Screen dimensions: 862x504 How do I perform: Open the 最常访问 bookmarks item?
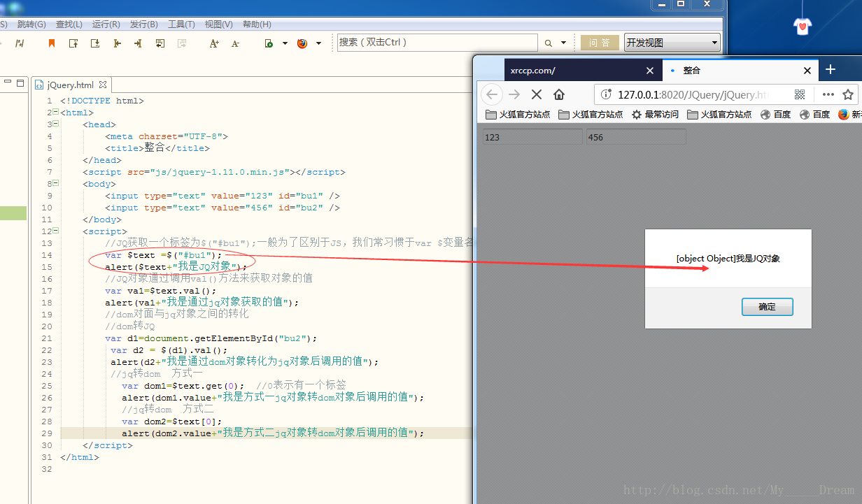655,115
